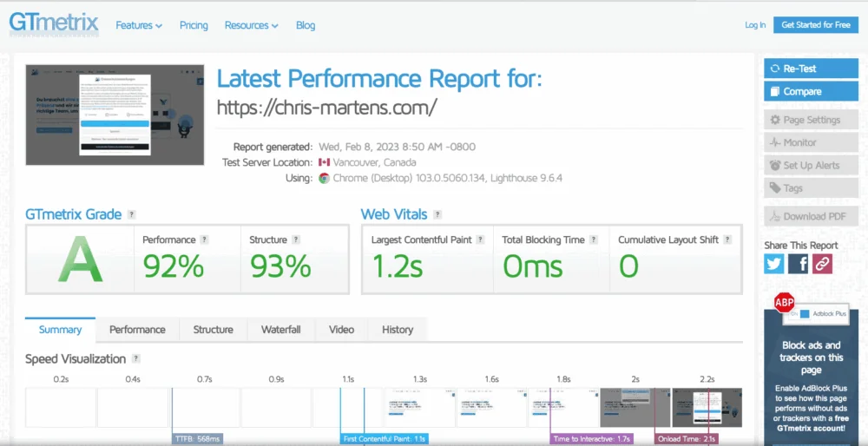868x446 pixels.
Task: Open the tested site screenshot thumbnail
Action: [115, 115]
